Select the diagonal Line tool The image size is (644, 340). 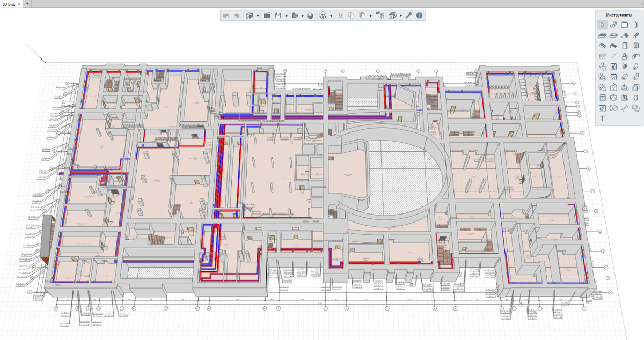tap(613, 55)
